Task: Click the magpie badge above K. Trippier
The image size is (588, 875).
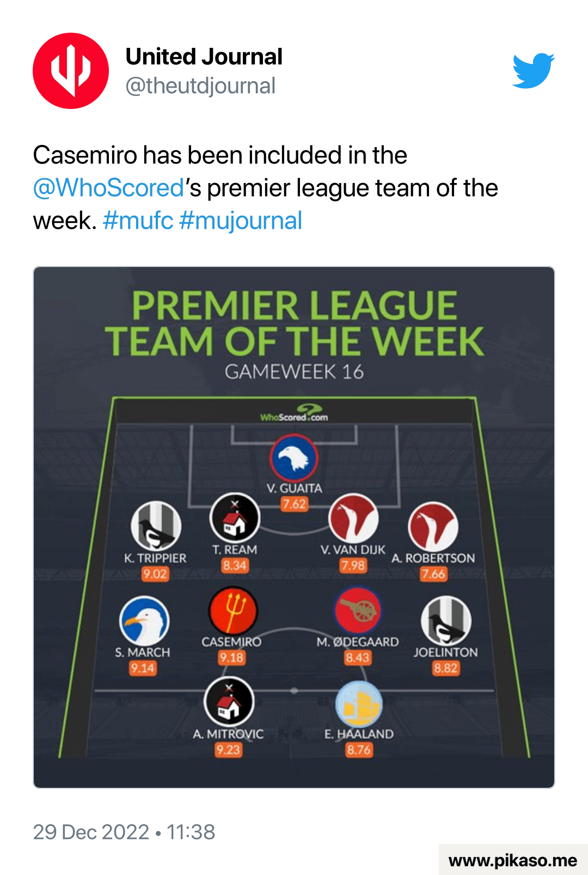Action: (x=156, y=526)
